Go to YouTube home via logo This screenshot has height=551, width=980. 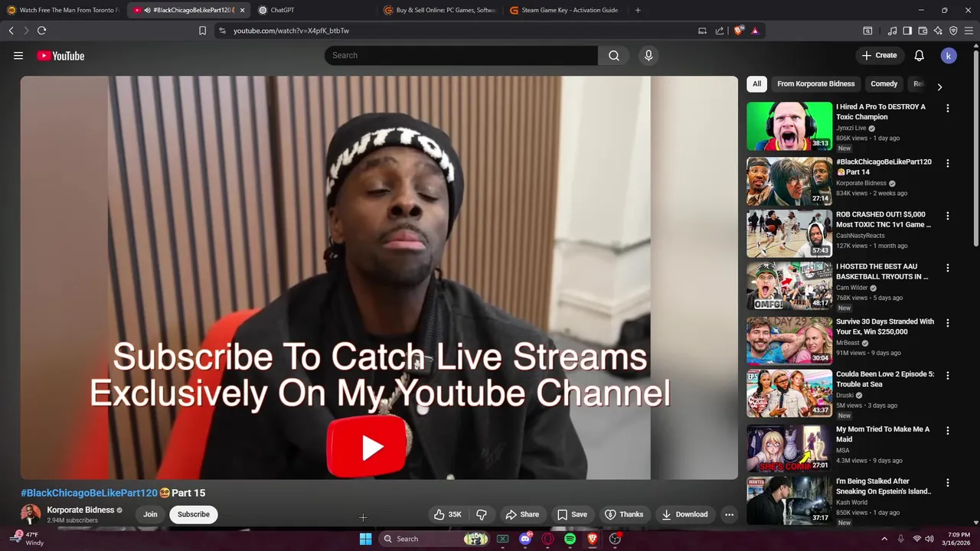pyautogui.click(x=60, y=55)
